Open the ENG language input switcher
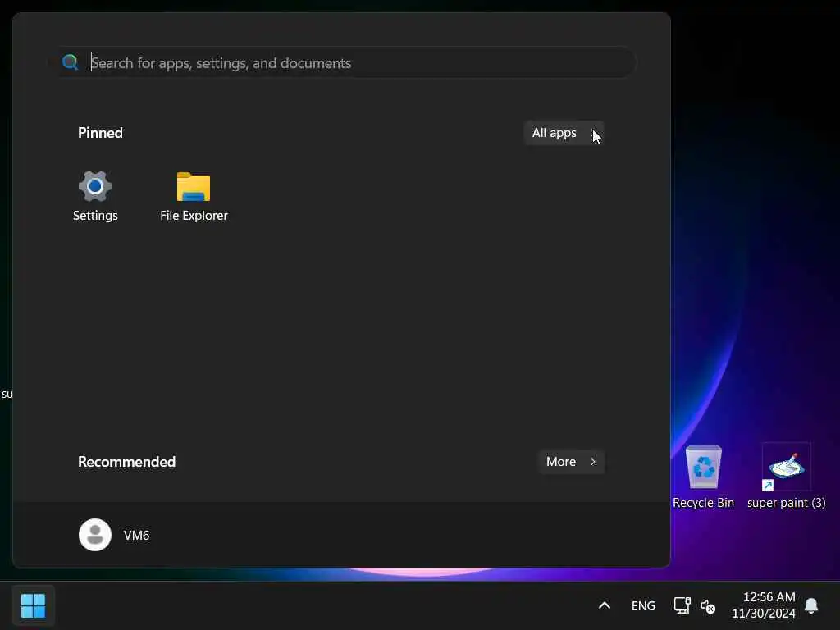Screen dimensions: 840x630 643,606
